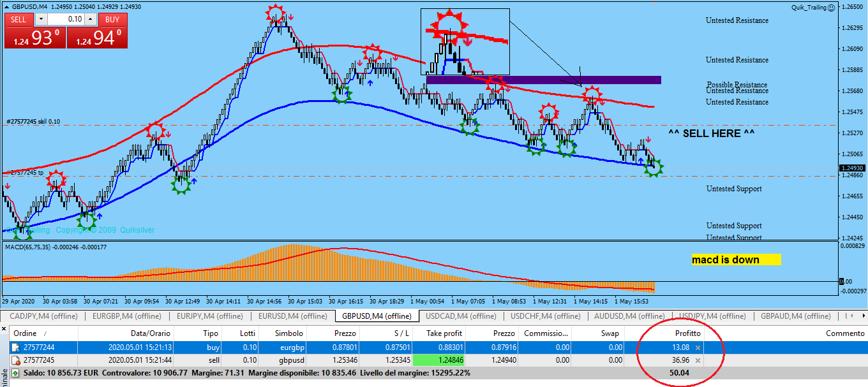868x387 pixels.
Task: Click the up stepper to increase lot size
Action: tap(90, 19)
